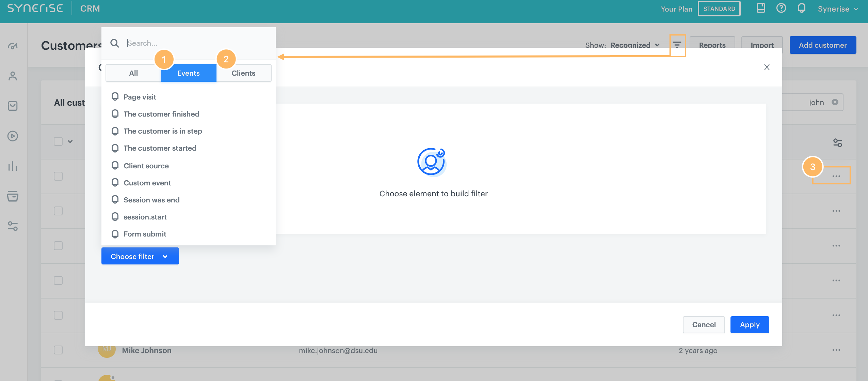The image size is (868, 381).
Task: Open the Show Recognized dropdown
Action: 635,45
